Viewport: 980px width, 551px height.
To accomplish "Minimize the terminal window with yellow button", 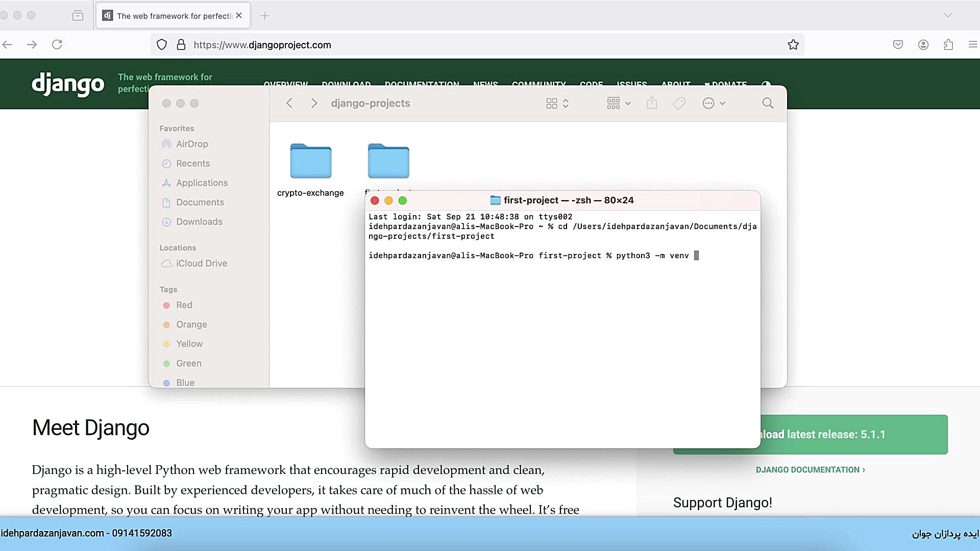I will [x=388, y=201].
